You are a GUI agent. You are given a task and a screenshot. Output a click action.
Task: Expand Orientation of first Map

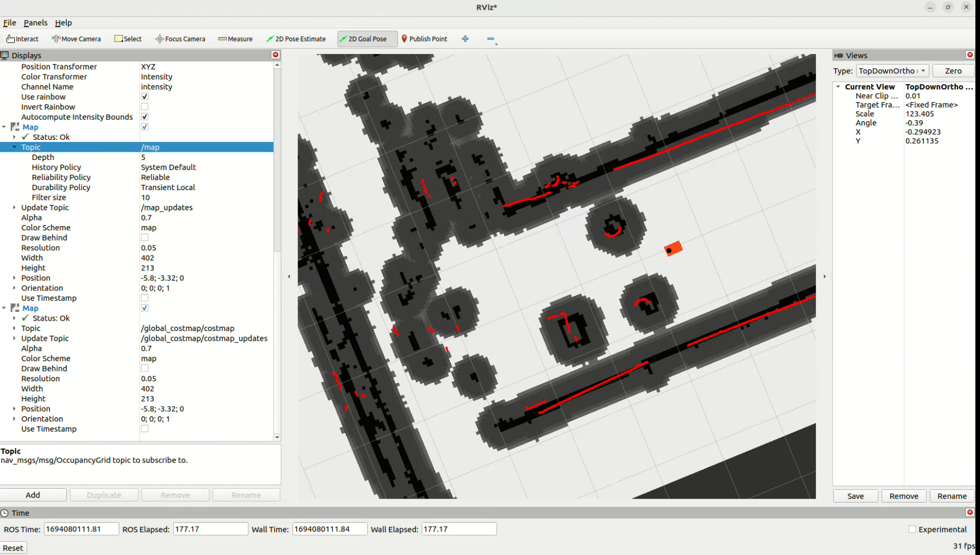(14, 288)
